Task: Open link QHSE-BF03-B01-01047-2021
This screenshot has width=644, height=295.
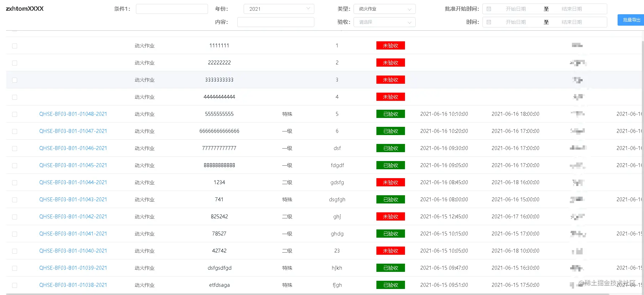Action: pos(73,131)
